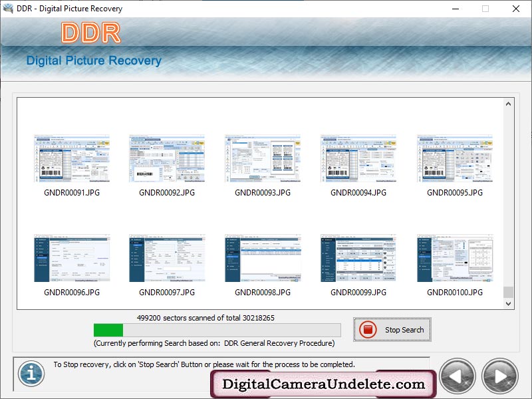The image size is (532, 399).
Task: Click the Stop Search button
Action: tap(392, 329)
